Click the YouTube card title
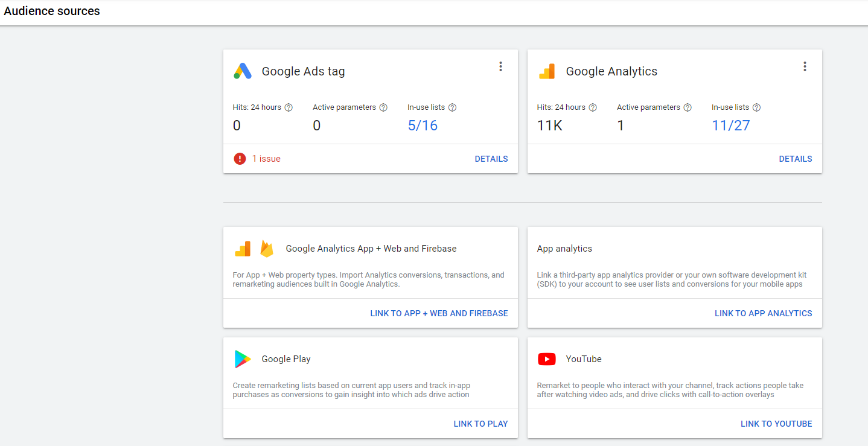The height and width of the screenshot is (446, 868). [x=584, y=359]
